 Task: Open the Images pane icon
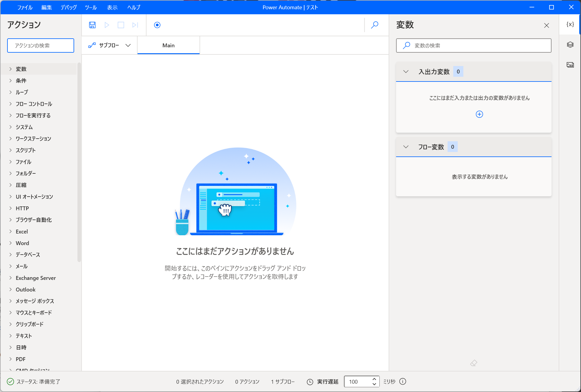click(570, 65)
